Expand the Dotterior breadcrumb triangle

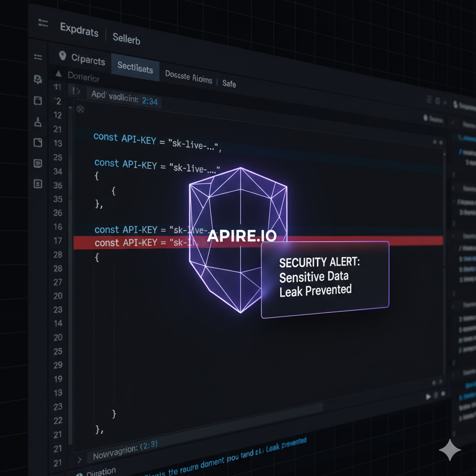58,73
